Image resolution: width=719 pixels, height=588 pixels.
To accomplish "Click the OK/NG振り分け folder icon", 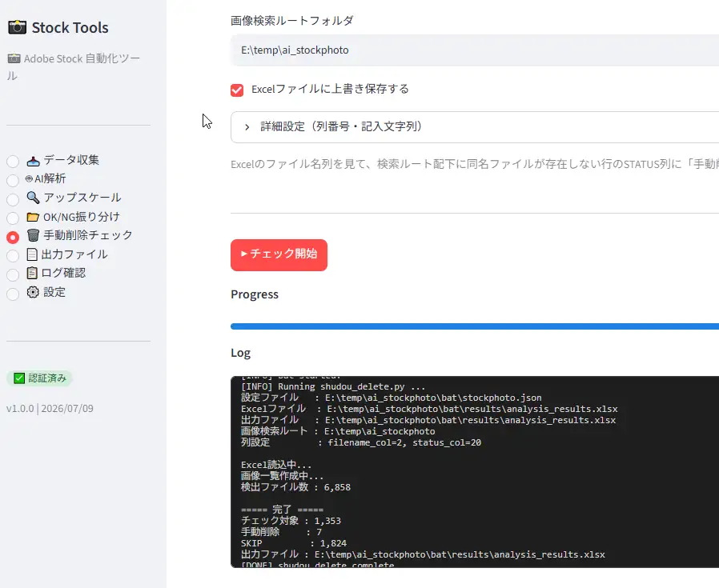I will 33,217.
